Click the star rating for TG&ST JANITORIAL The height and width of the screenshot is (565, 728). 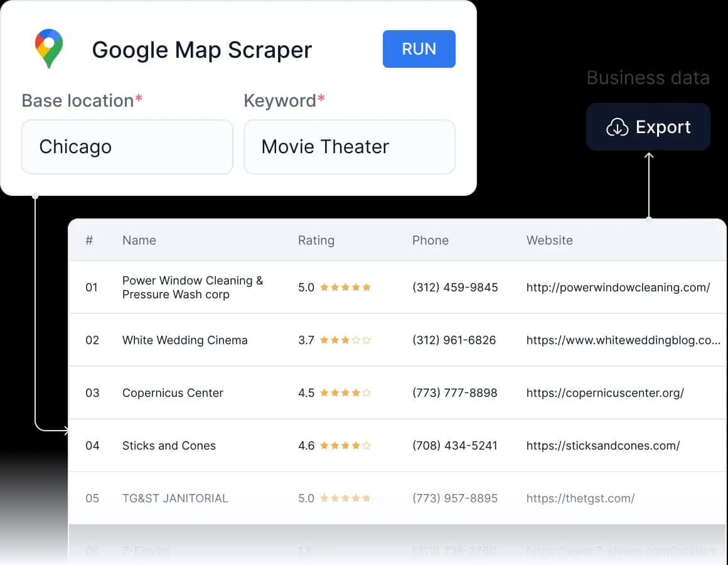click(x=345, y=498)
